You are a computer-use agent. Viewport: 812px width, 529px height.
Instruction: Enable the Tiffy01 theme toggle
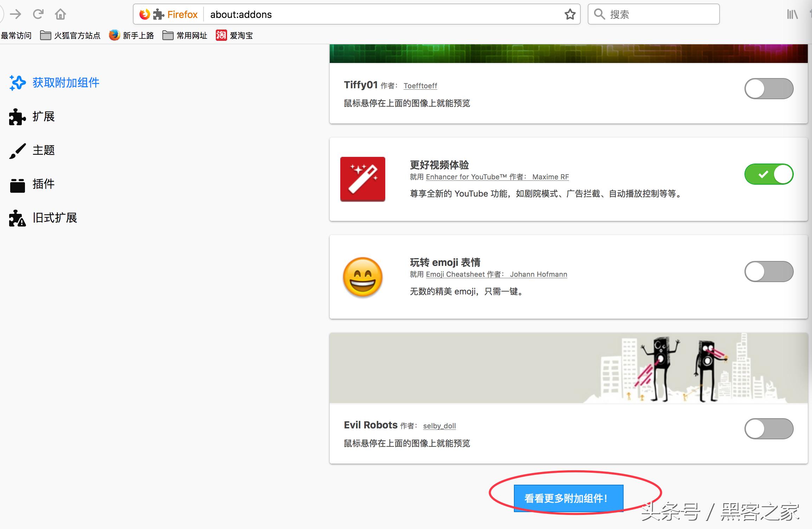point(769,89)
